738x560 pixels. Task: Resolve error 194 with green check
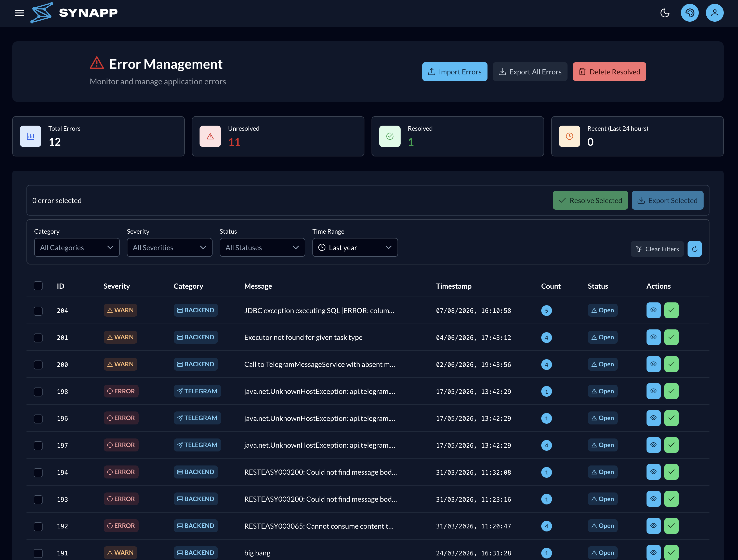click(x=671, y=472)
